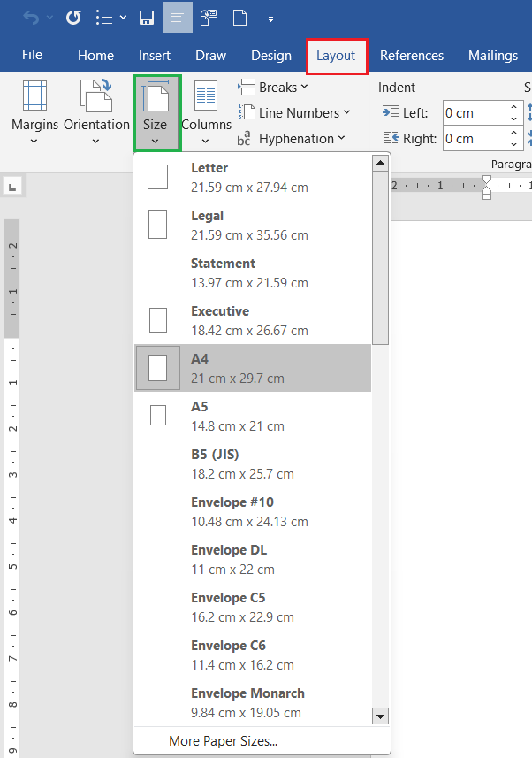Decrease the Right indent with down spinner
The image size is (532, 758).
pyautogui.click(x=514, y=144)
